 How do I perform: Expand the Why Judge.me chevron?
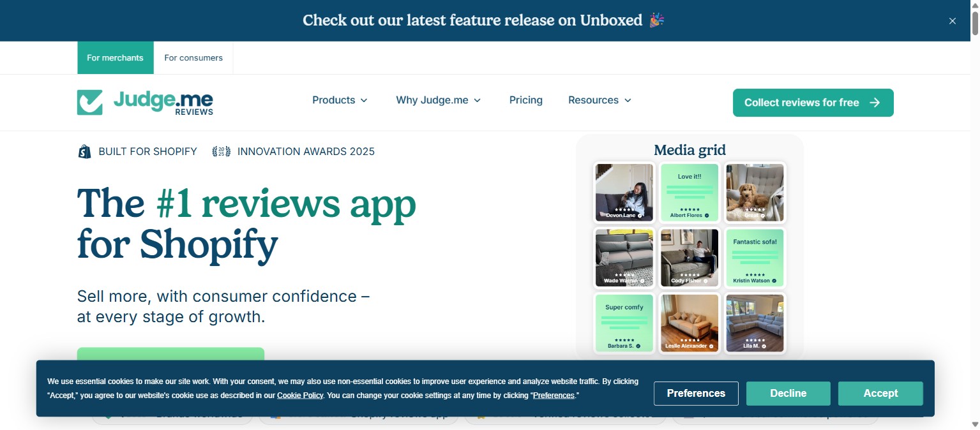pyautogui.click(x=477, y=101)
